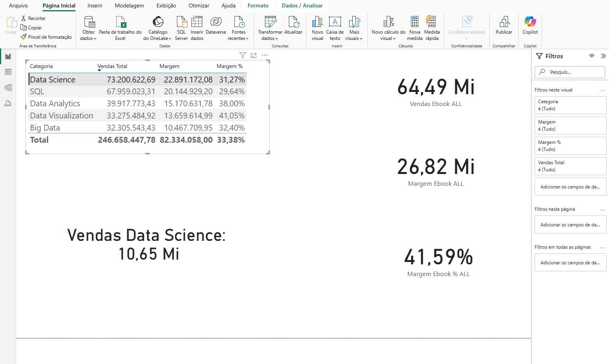Expand the Categoria filter card

571,105
